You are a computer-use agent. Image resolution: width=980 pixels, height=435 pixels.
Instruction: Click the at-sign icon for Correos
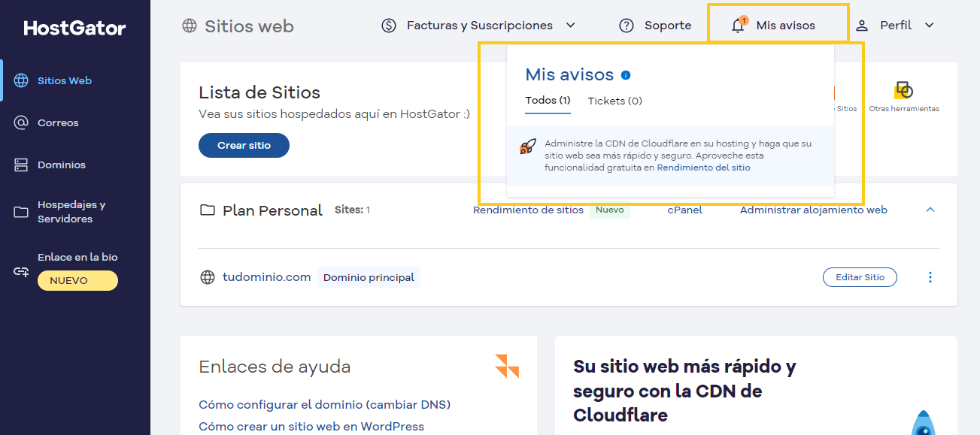pyautogui.click(x=21, y=122)
